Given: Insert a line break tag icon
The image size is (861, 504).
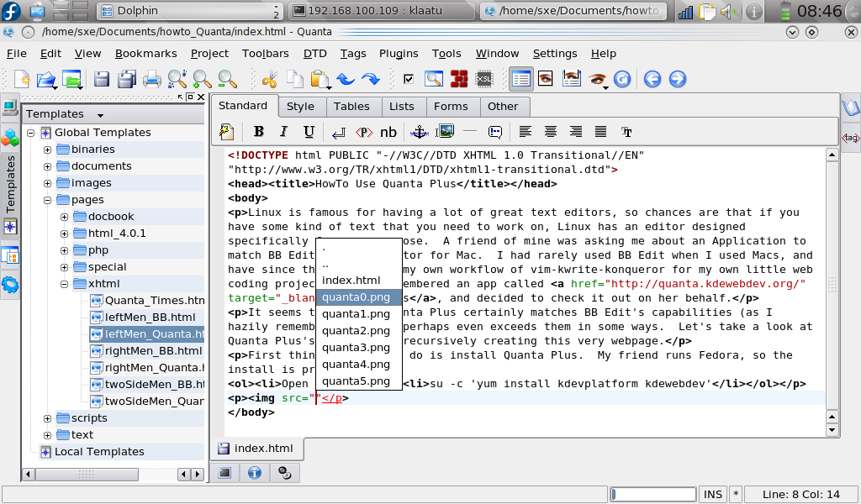Looking at the screenshot, I should point(338,132).
